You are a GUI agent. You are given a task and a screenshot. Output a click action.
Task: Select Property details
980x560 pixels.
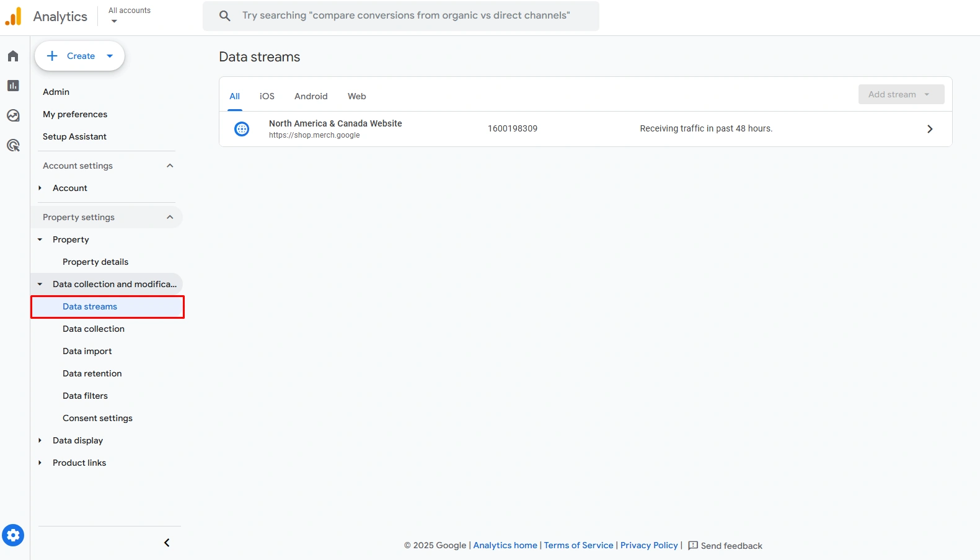95,262
